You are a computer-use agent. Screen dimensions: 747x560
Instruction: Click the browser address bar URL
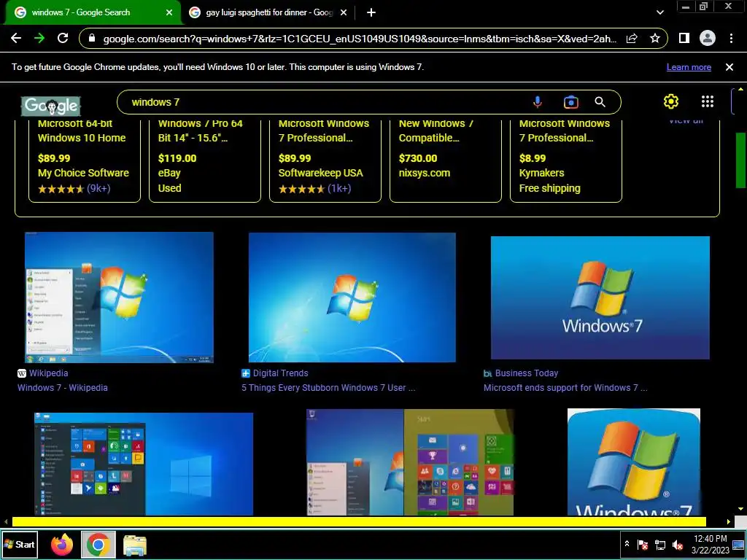(360, 39)
